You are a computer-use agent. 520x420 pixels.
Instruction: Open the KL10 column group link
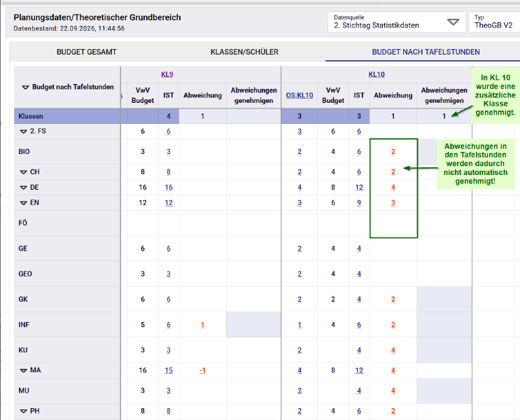point(377,74)
